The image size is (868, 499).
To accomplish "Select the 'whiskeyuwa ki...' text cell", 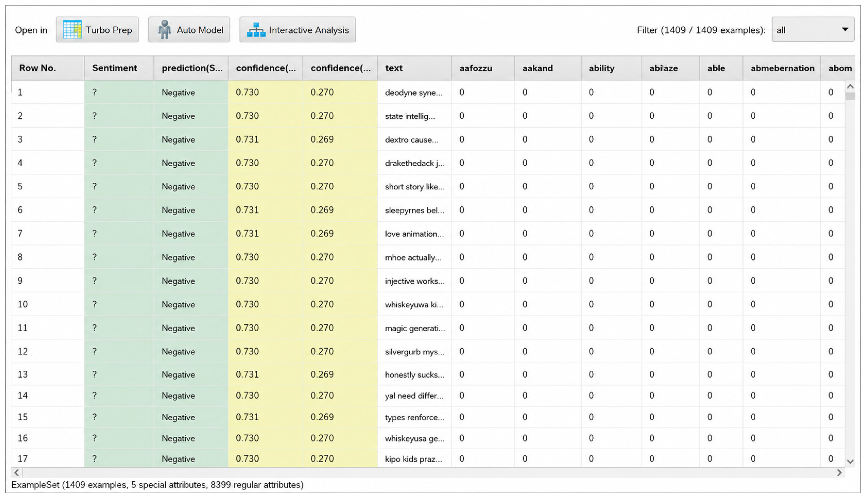I will (x=414, y=304).
